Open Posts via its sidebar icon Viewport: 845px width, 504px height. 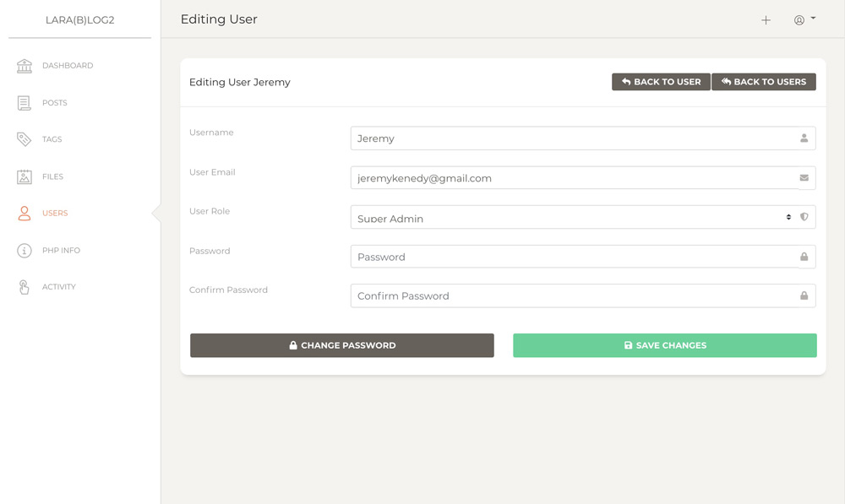[24, 102]
